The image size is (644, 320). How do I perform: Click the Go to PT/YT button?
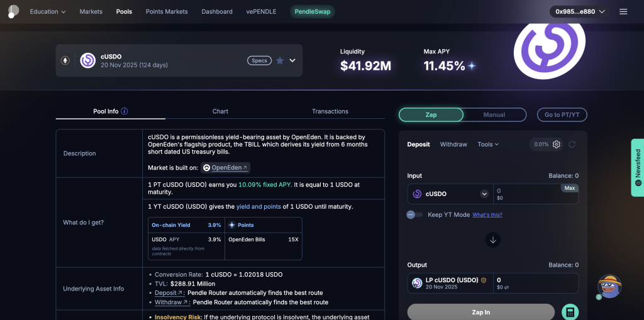562,114
